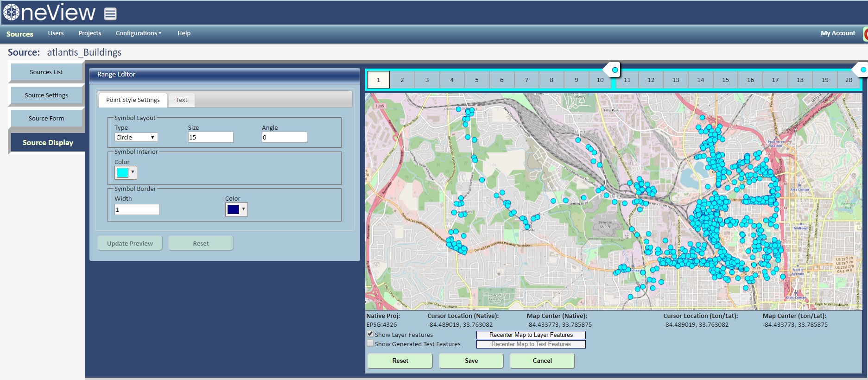Switch to the Text tab
Viewport: 868px width, 380px height.
coord(182,100)
